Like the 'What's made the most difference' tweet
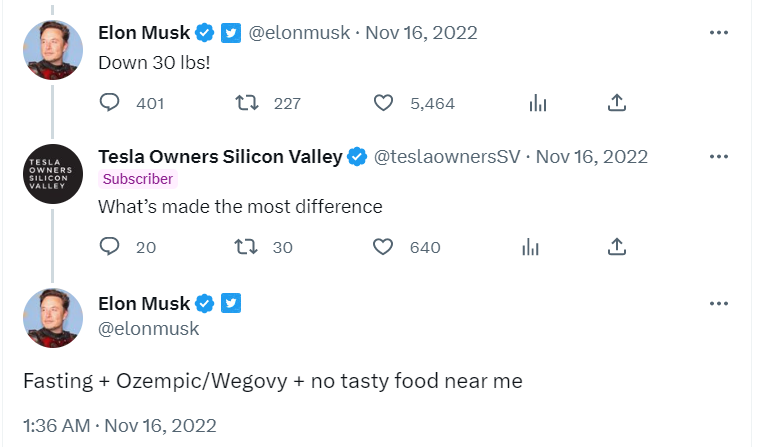This screenshot has height=447, width=764. coord(383,246)
